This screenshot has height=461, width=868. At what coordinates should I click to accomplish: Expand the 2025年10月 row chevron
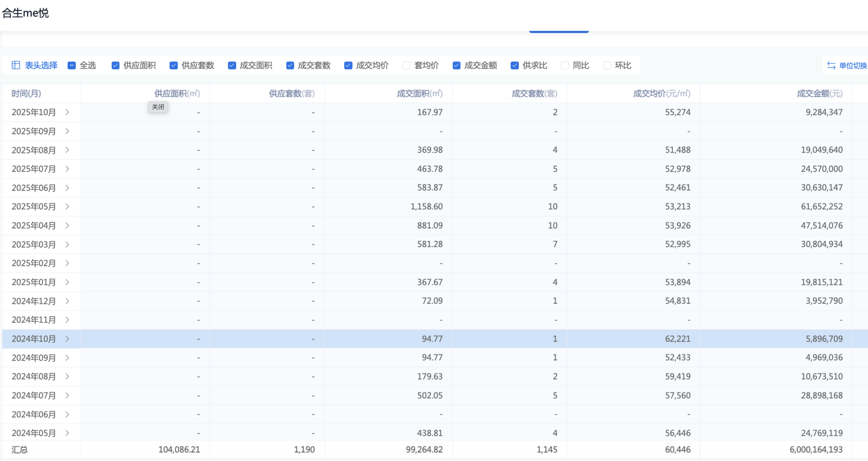pos(67,112)
